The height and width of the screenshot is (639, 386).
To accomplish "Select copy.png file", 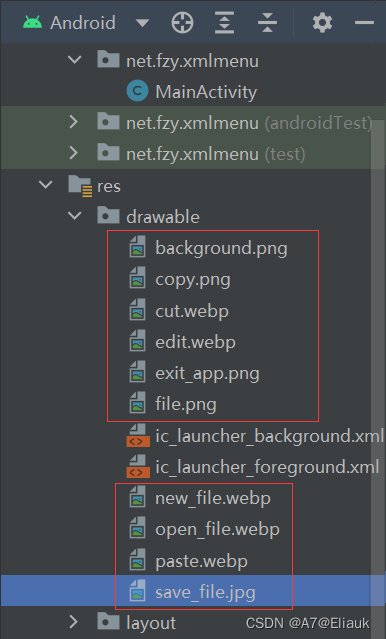I will pos(193,280).
